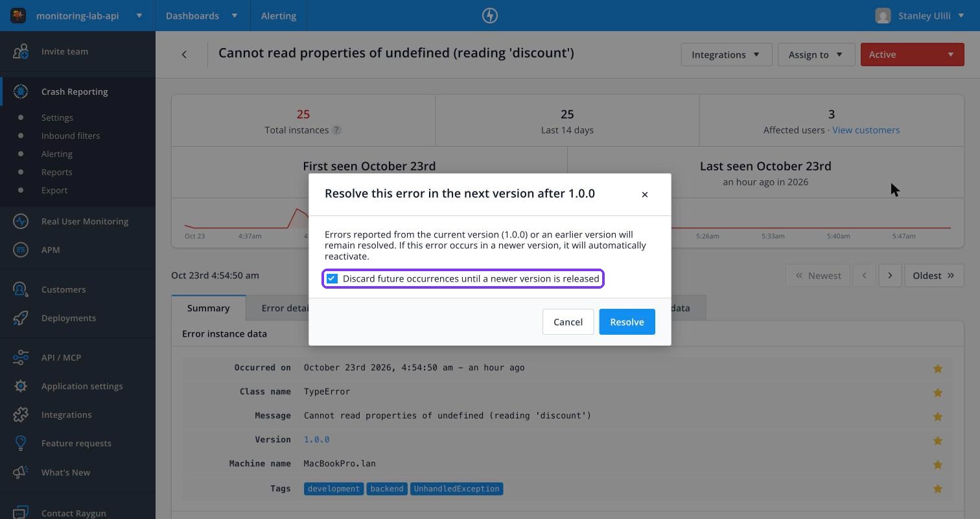The image size is (980, 519).
Task: Click the Integrations puzzle icon
Action: tap(21, 415)
